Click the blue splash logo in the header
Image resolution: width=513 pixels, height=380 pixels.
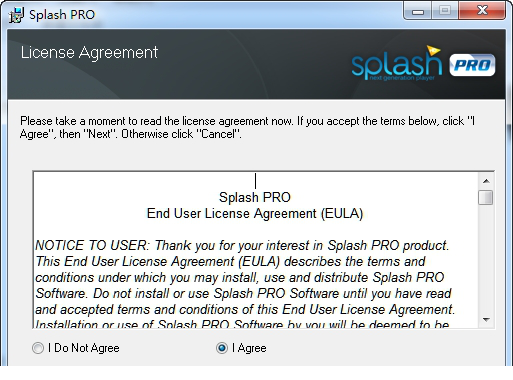pos(397,64)
